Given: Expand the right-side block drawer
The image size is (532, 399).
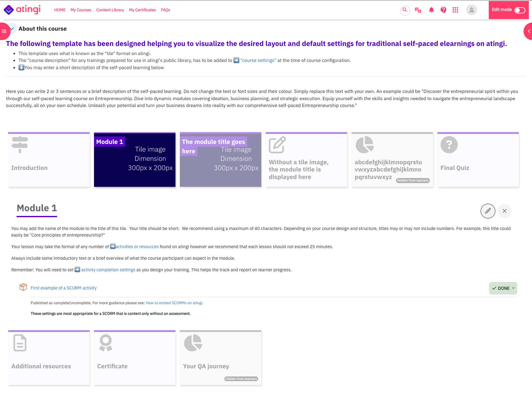Looking at the screenshot, I should pyautogui.click(x=528, y=31).
